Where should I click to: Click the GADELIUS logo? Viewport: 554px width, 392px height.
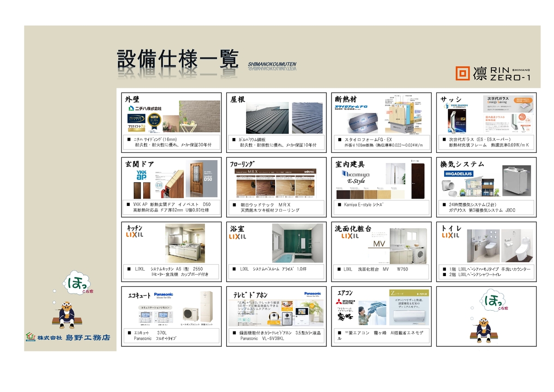[x=458, y=174]
